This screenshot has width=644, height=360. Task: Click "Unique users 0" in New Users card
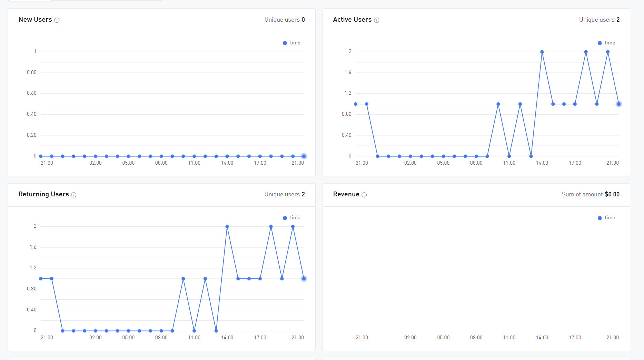tap(285, 20)
